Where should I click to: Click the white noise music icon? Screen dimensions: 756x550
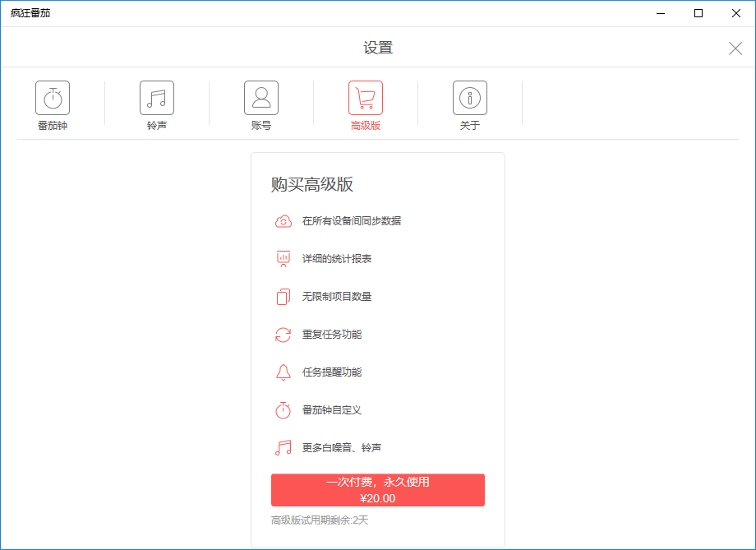pyautogui.click(x=283, y=448)
